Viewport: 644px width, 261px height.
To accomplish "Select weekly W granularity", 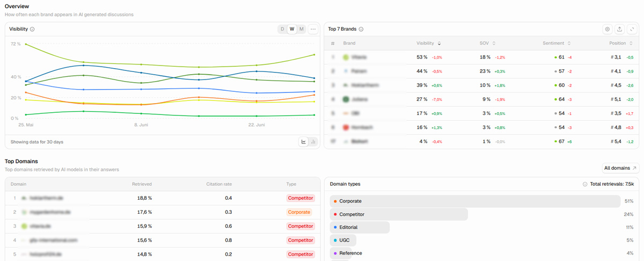I will click(x=292, y=29).
